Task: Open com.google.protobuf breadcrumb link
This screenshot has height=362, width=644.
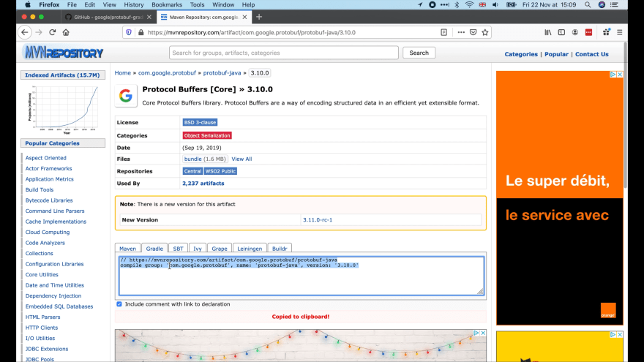Action: [x=167, y=72]
